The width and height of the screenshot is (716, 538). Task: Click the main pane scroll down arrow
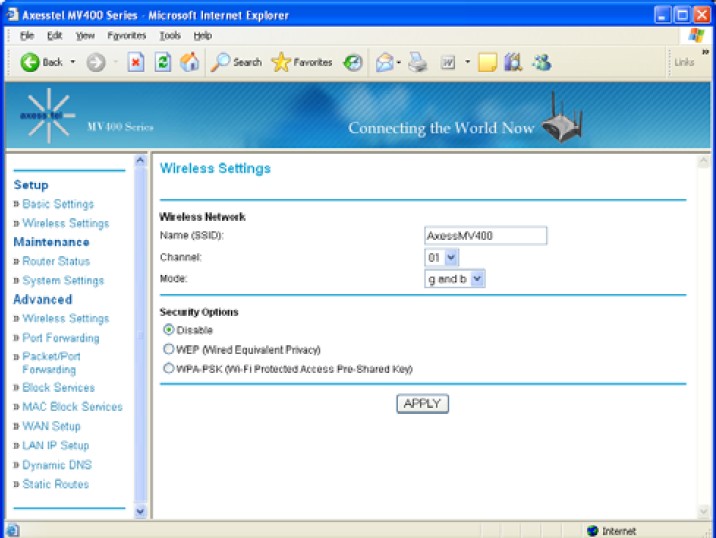click(703, 512)
